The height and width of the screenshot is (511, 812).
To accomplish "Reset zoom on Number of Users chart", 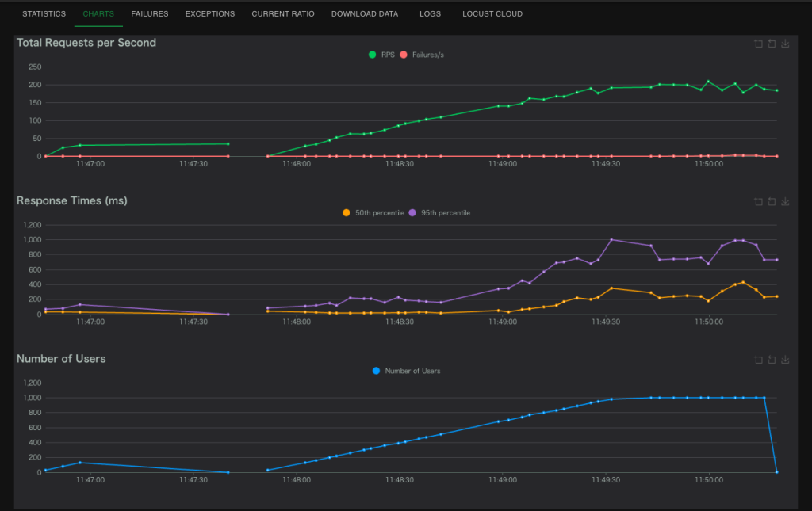I will [772, 359].
